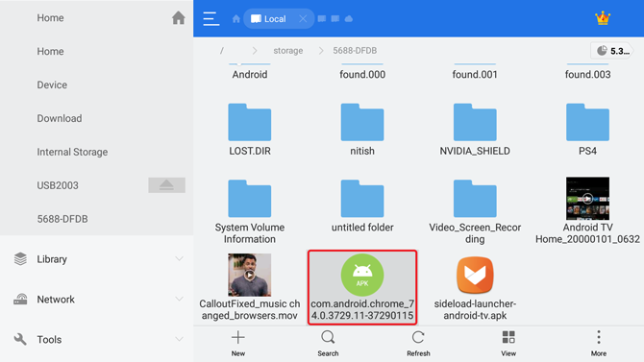Click the found.000 folder label
Viewport: 644px width, 362px height.
(362, 74)
